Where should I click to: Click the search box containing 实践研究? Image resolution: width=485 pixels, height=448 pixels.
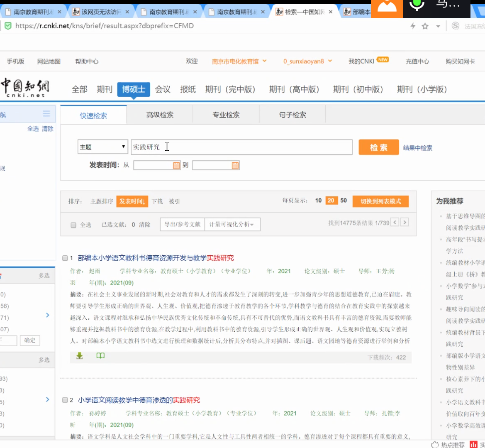point(241,147)
